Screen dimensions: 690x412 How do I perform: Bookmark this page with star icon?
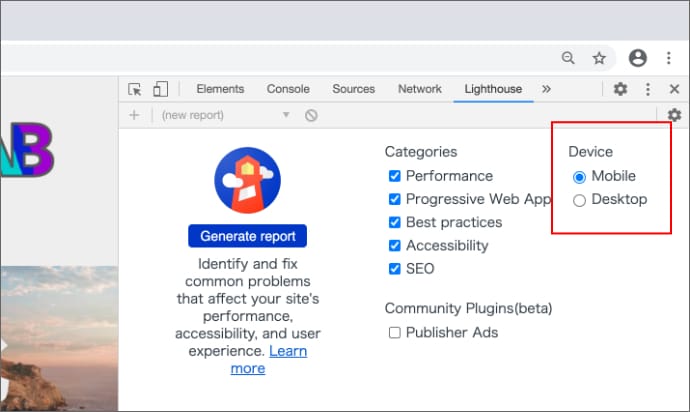pos(599,58)
